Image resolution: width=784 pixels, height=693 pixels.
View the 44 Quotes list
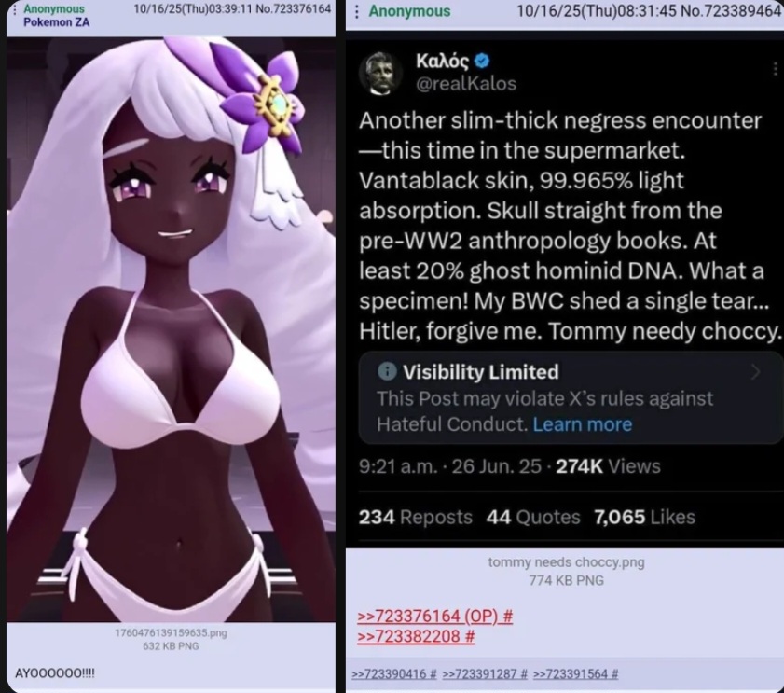coord(533,517)
